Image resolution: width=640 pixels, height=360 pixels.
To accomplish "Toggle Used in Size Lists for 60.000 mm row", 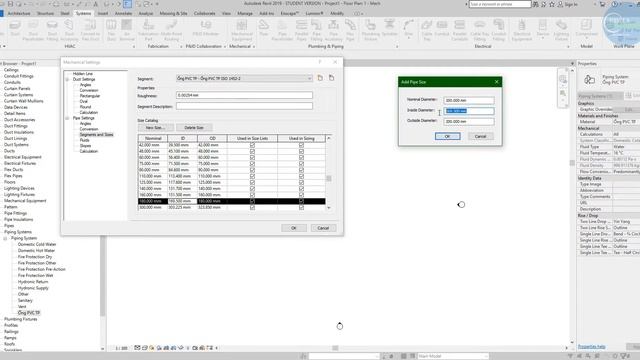I will pyautogui.click(x=252, y=158).
